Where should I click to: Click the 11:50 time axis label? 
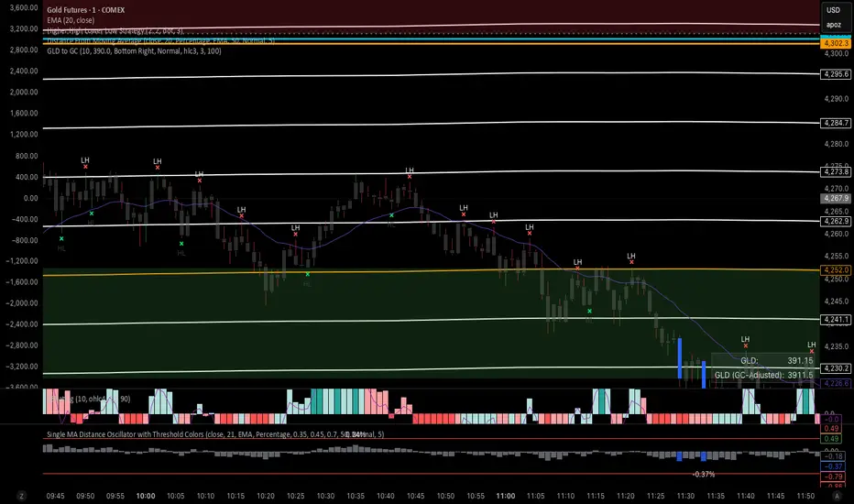click(805, 496)
